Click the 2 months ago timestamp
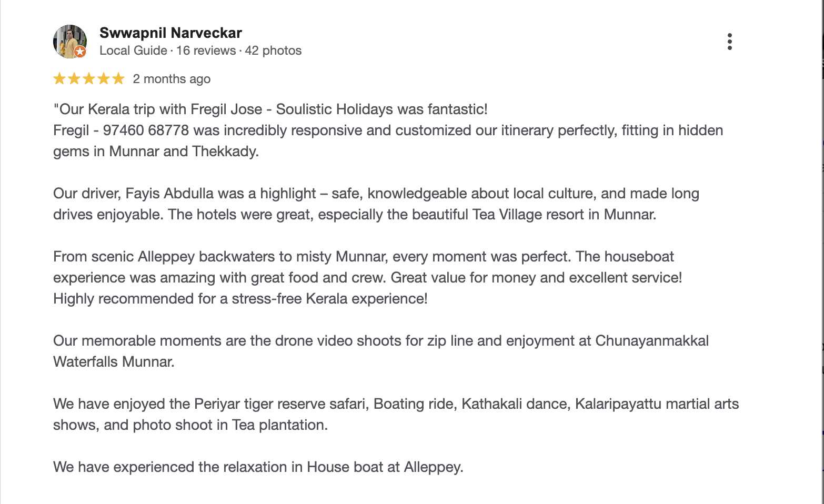This screenshot has width=824, height=504. click(172, 78)
